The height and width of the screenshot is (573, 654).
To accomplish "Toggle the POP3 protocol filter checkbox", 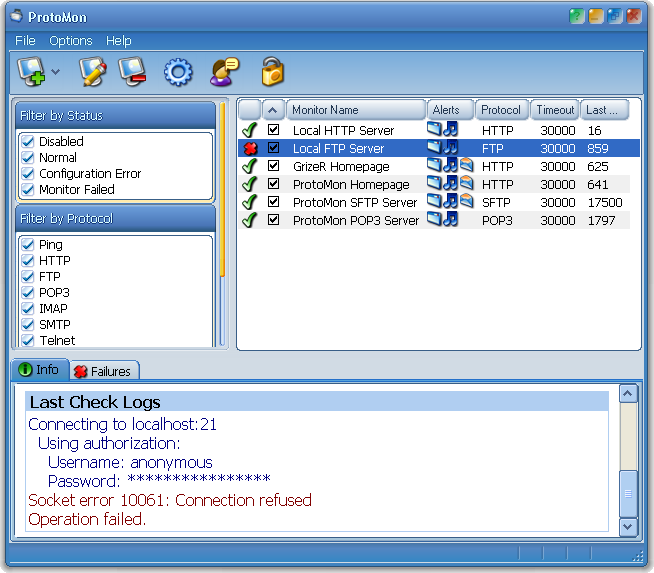I will pos(28,292).
